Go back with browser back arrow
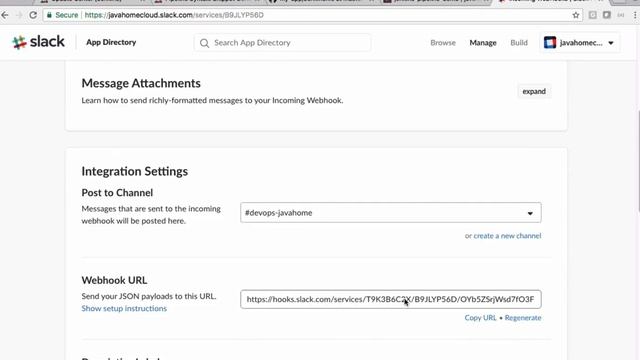This screenshot has height=360, width=640. coord(5,15)
